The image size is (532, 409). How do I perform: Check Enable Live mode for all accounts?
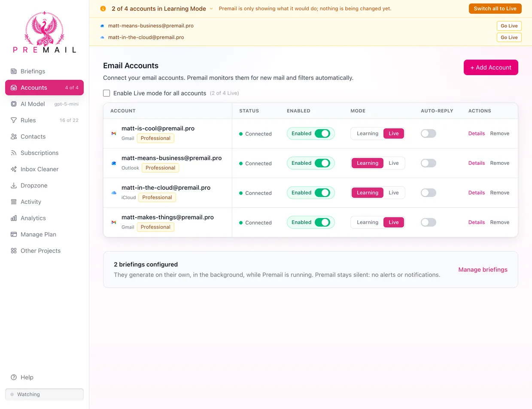pos(106,93)
